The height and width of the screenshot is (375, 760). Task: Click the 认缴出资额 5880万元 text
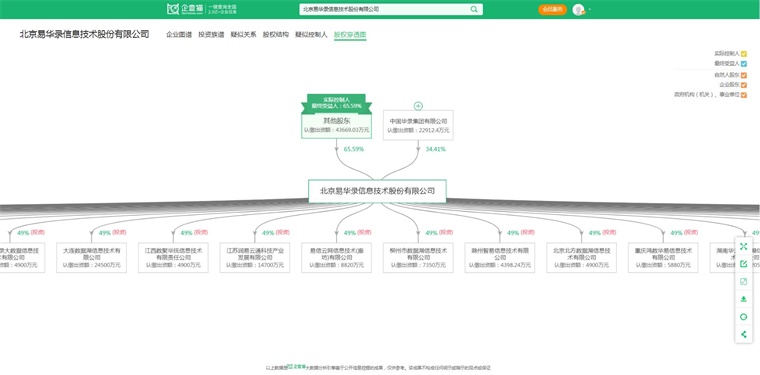[x=663, y=265]
